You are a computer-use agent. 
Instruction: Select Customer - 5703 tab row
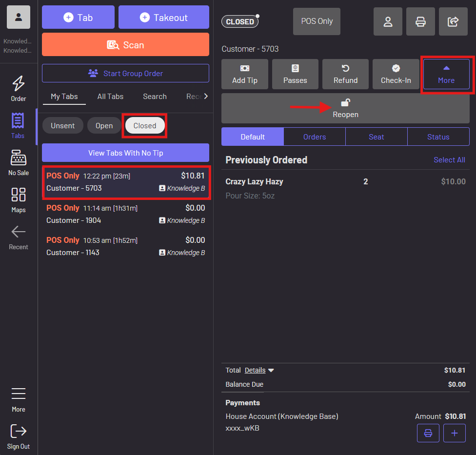pyautogui.click(x=125, y=182)
